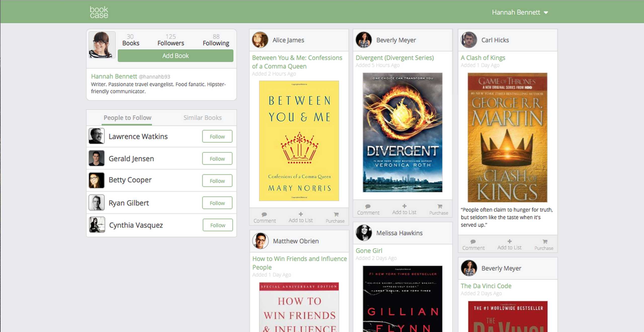
Task: View the 30 Books count
Action: tap(131, 40)
